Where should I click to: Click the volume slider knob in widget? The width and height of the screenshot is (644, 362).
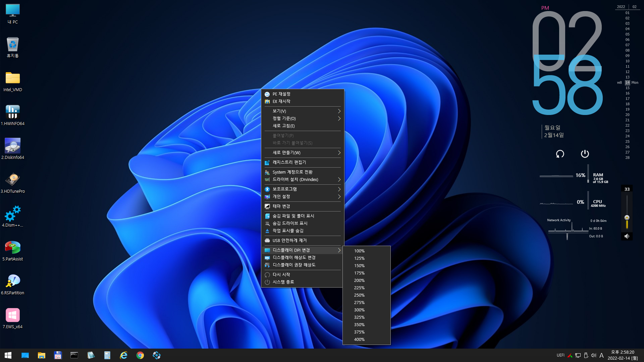pos(627,218)
